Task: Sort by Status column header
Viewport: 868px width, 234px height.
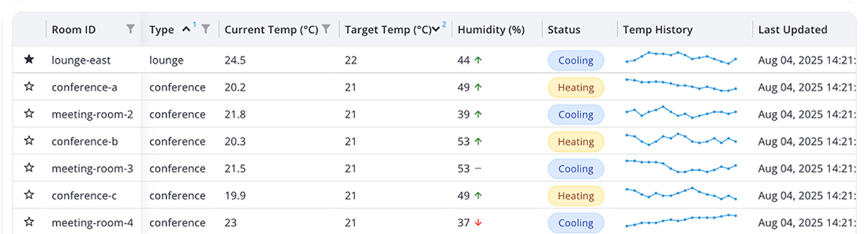Action: click(x=564, y=30)
